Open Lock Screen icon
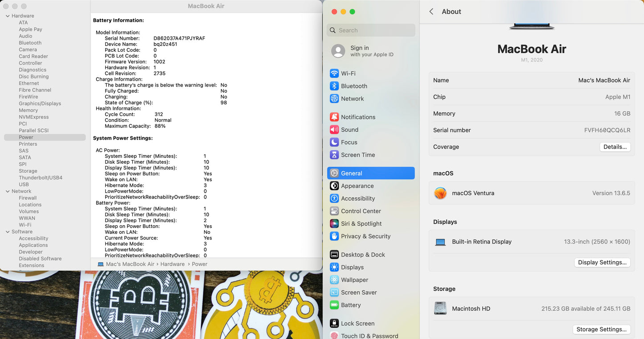Screen dimensions: 644x339 coord(334,323)
